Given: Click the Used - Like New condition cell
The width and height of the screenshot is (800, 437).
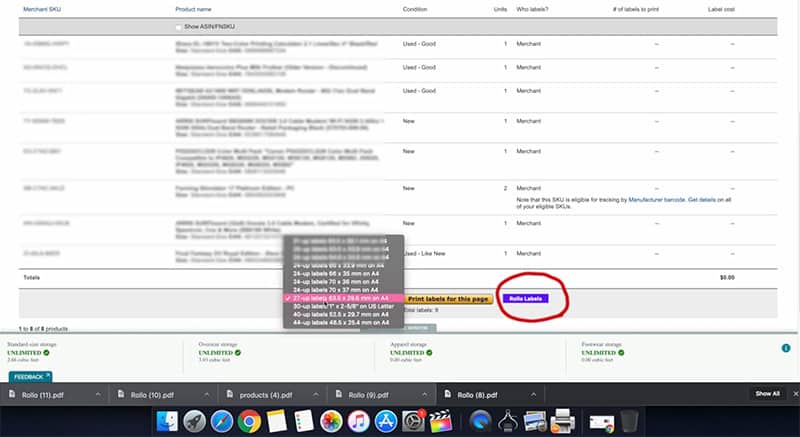Looking at the screenshot, I should point(424,253).
